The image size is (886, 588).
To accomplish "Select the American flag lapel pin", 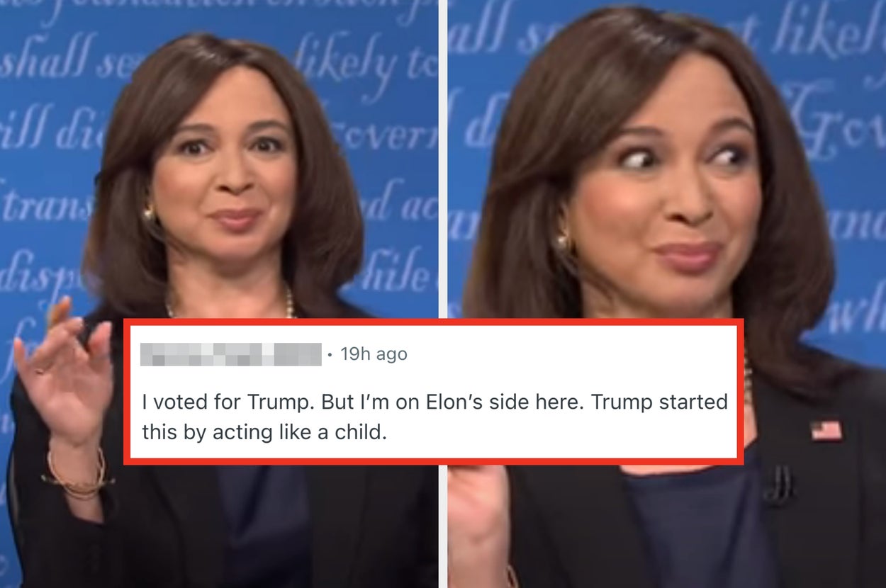I will coord(826,430).
